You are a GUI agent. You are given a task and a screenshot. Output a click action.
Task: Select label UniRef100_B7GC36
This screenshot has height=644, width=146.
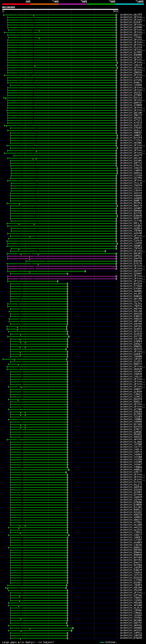[131, 263]
